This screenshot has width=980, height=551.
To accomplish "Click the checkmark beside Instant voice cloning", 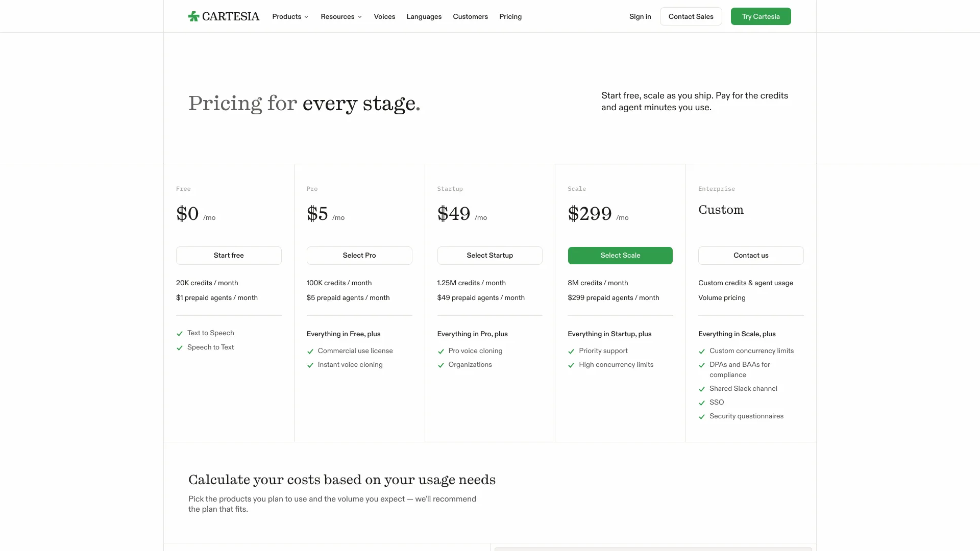I will point(310,365).
